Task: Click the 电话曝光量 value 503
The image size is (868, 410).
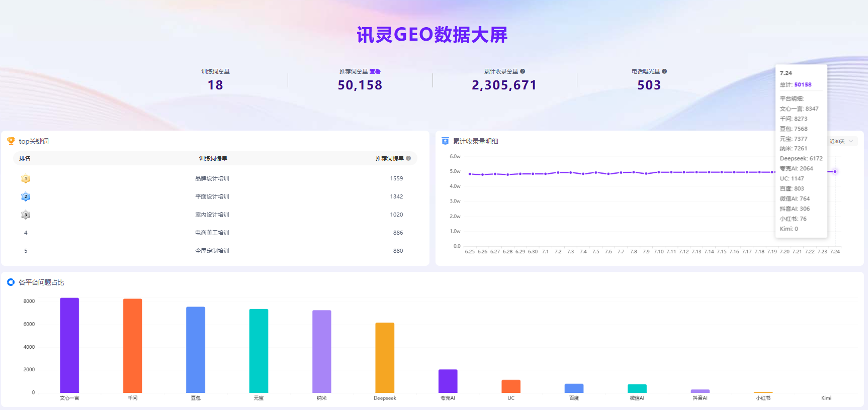Action: coord(649,85)
